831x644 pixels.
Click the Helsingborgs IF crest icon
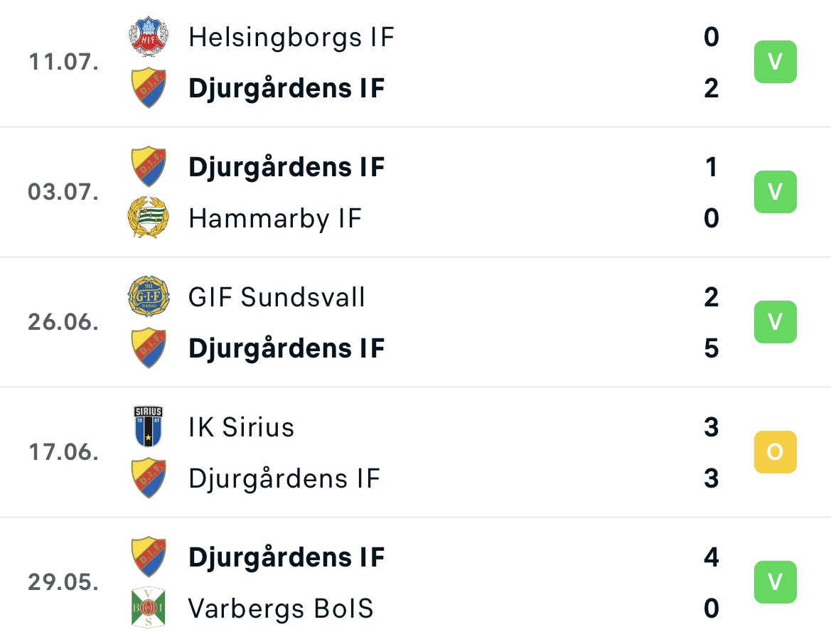click(149, 36)
